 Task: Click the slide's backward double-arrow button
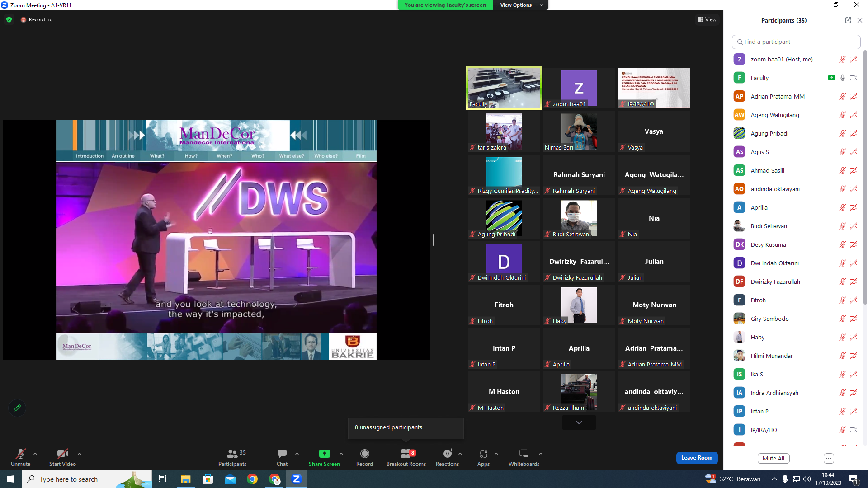[298, 135]
